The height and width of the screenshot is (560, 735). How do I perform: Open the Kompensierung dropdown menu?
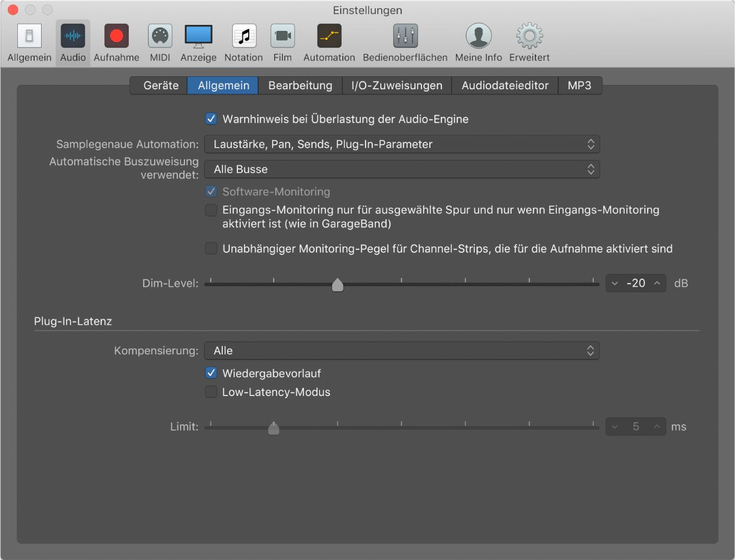coord(401,351)
